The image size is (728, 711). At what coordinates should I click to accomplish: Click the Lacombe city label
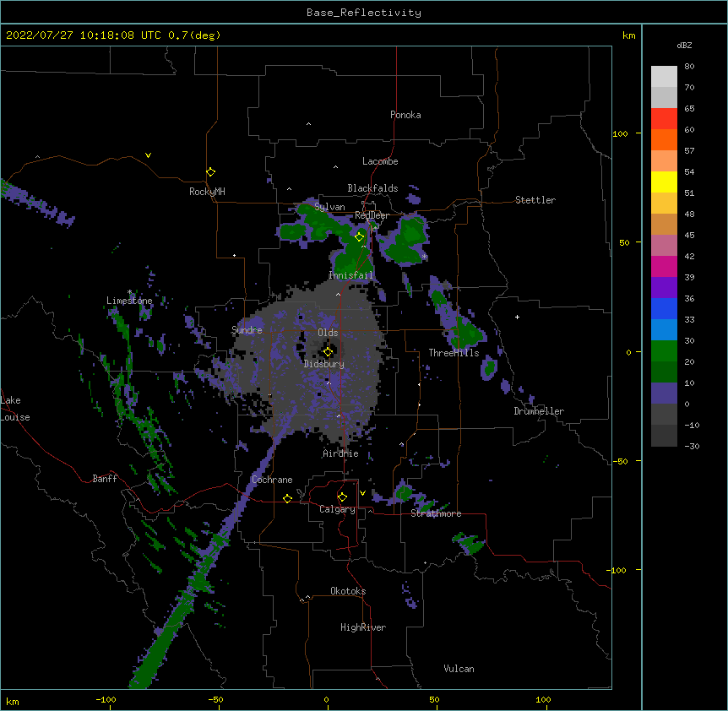pyautogui.click(x=380, y=161)
